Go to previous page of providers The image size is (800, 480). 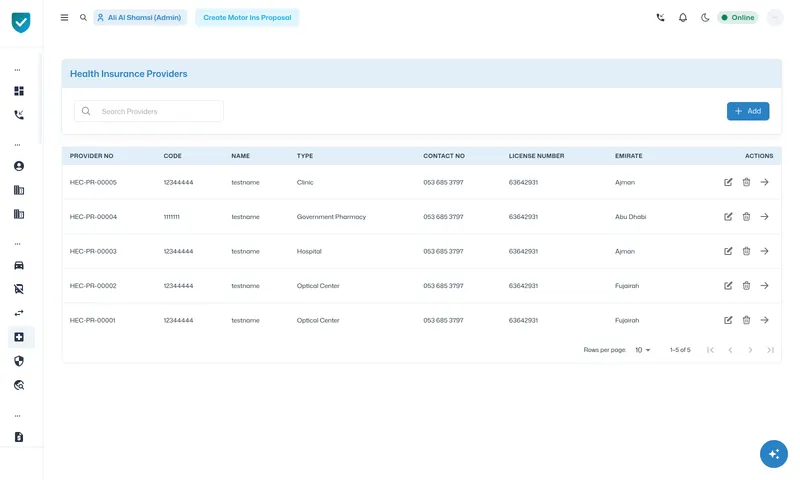coord(730,350)
